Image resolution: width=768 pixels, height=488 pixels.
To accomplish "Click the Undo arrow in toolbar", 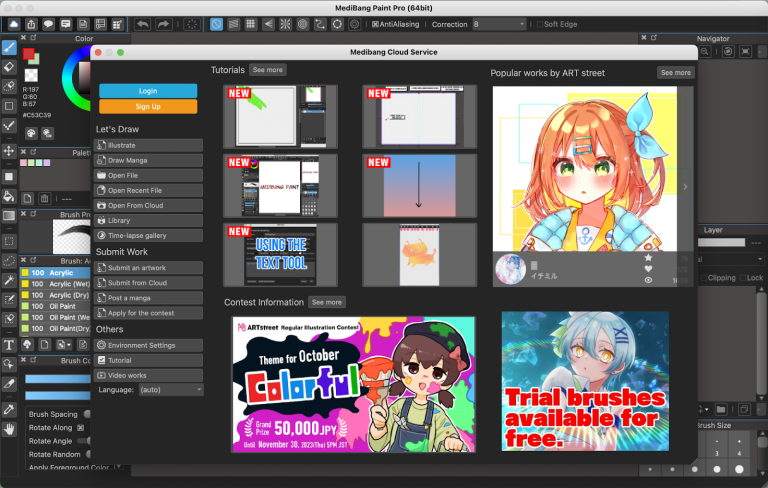I will click(143, 24).
